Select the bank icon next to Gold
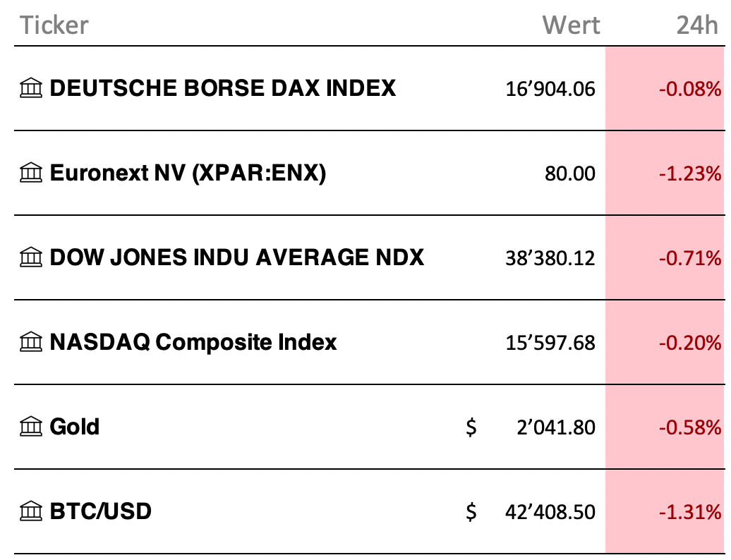 click(31, 427)
